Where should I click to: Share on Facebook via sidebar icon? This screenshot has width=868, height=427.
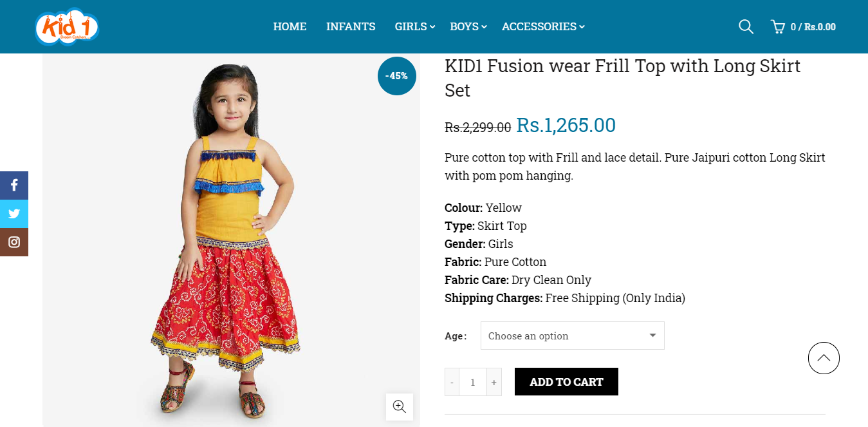tap(14, 185)
